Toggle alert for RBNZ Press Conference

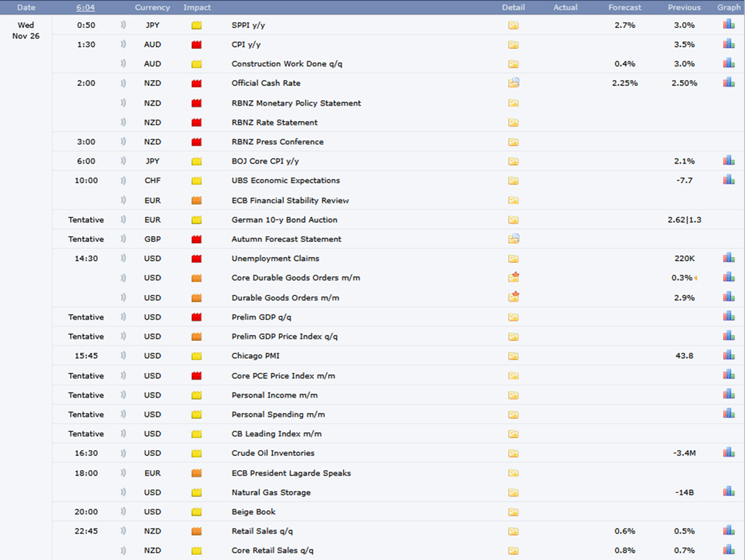(123, 141)
